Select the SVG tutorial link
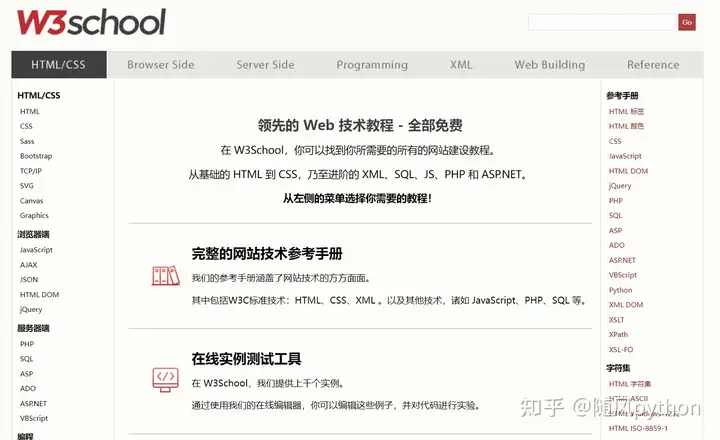Image resolution: width=720 pixels, height=440 pixels. pyautogui.click(x=27, y=186)
